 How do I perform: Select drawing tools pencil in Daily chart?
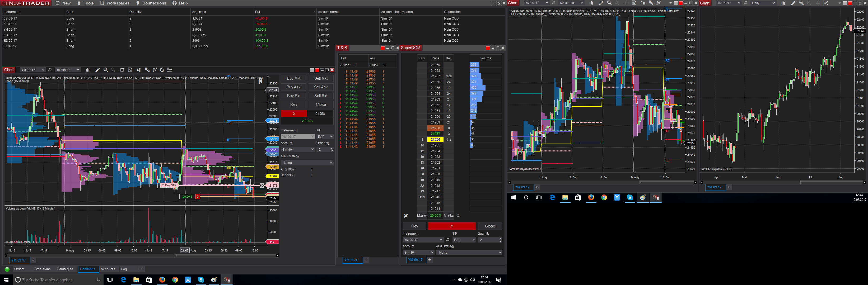click(x=793, y=3)
